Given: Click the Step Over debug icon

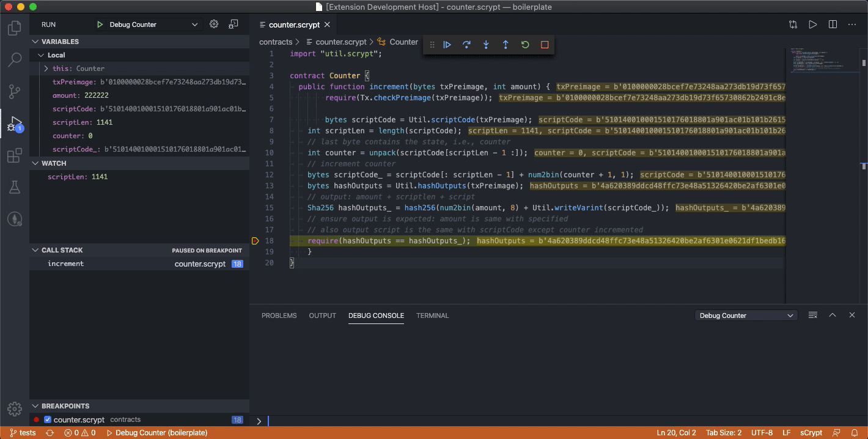Looking at the screenshot, I should pos(466,45).
